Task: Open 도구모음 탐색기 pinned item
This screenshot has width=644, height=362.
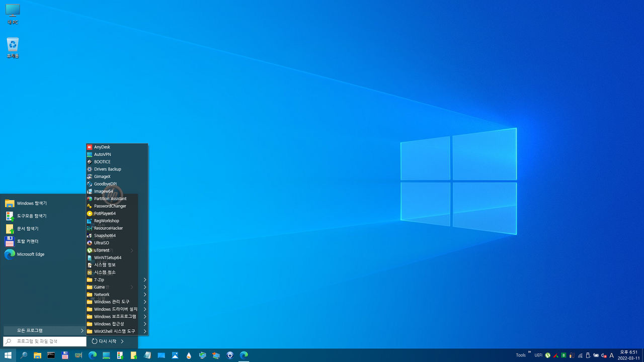Action: [44, 216]
